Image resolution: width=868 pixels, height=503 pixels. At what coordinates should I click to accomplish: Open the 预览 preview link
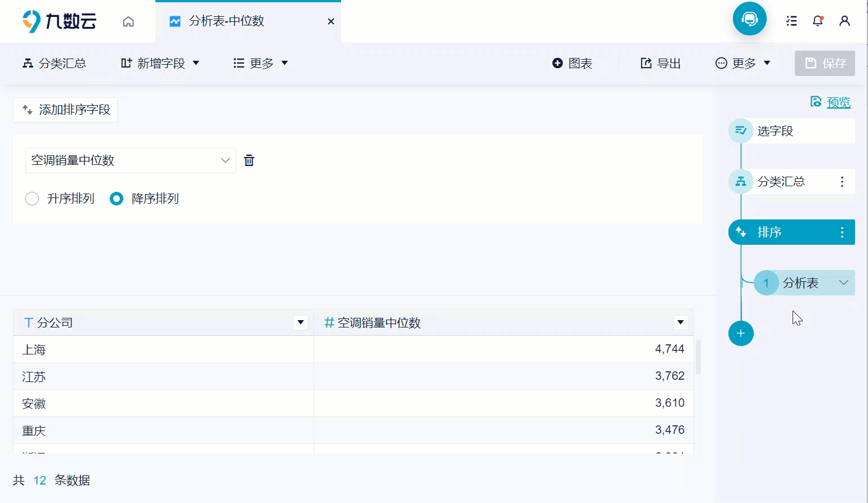tap(838, 102)
